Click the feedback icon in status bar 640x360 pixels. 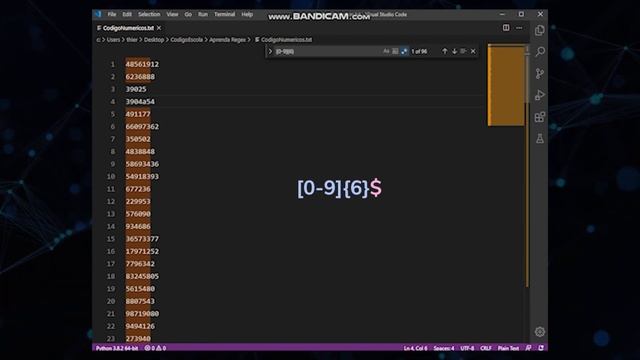(x=529, y=348)
